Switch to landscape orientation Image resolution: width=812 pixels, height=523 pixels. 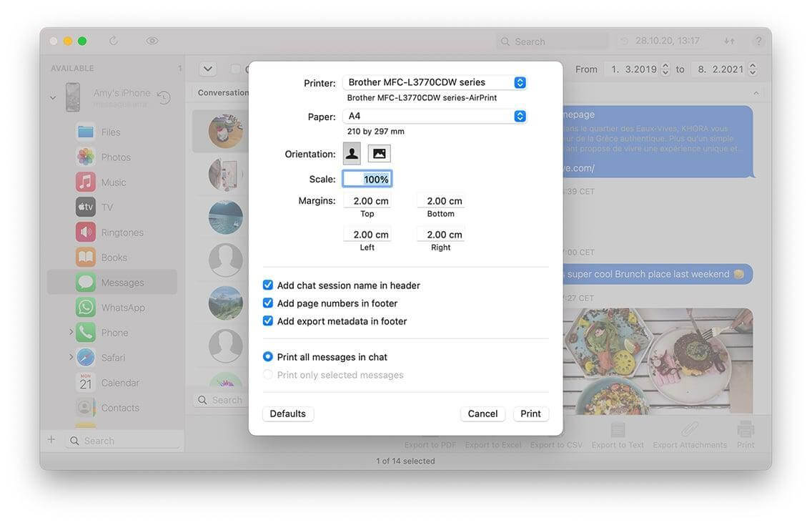(x=379, y=152)
